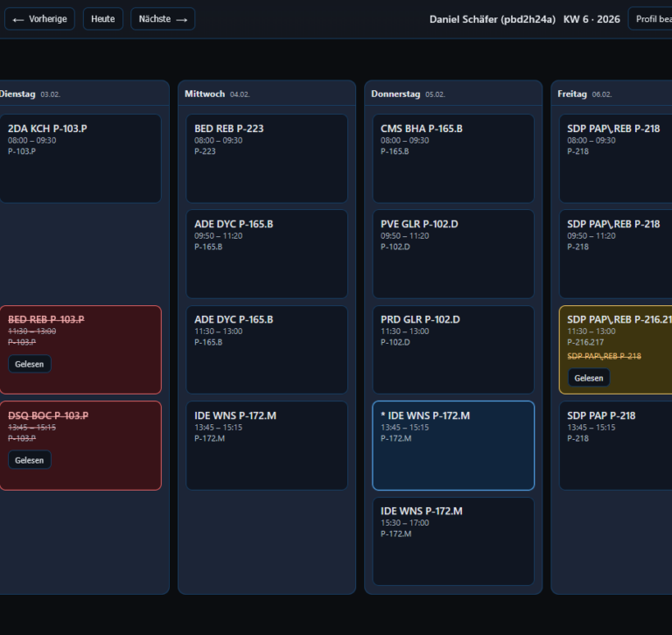Click the Donnerstag 05.02. column header
The image size is (672, 635).
tap(408, 94)
